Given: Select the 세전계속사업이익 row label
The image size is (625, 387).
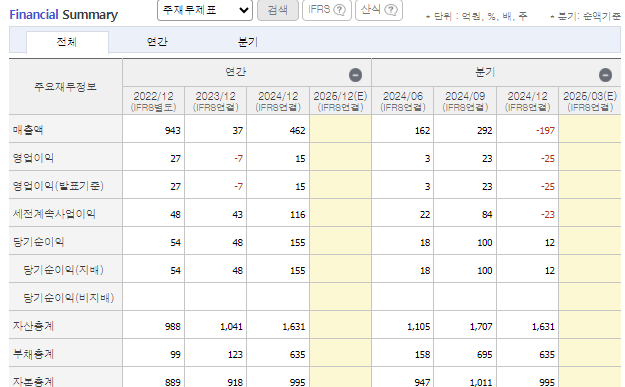Looking at the screenshot, I should pos(54,214).
